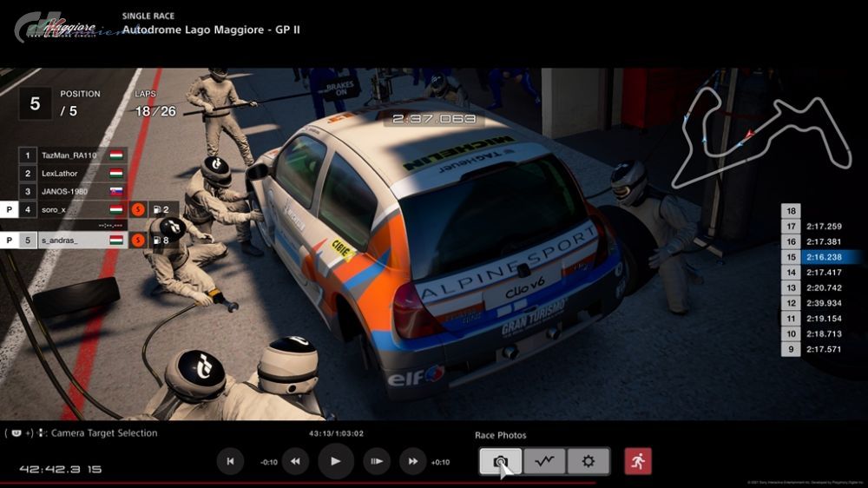Select lap 17 time 2:17.259

coord(813,226)
